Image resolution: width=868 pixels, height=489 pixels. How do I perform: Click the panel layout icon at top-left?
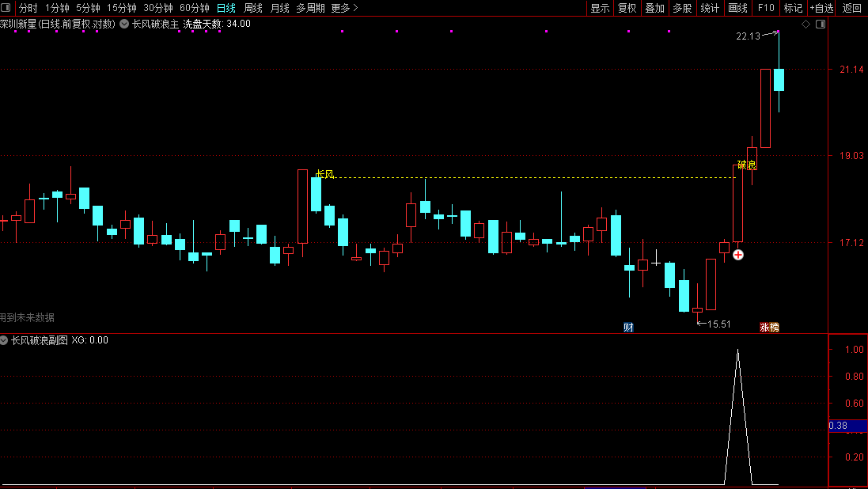(6, 8)
